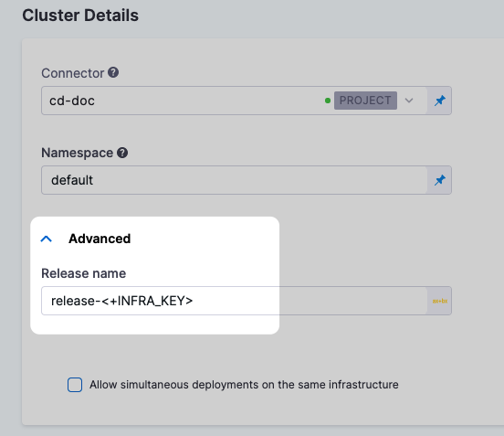
Task: Click the Release name label
Action: (84, 273)
